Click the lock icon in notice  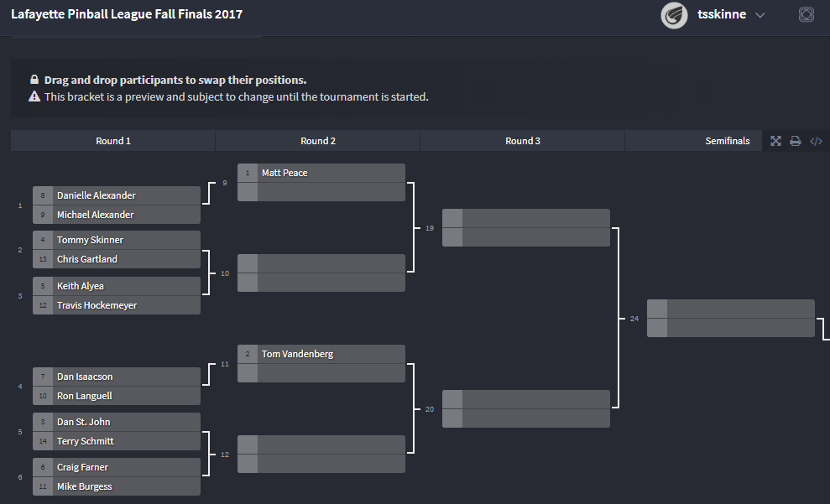tap(34, 81)
